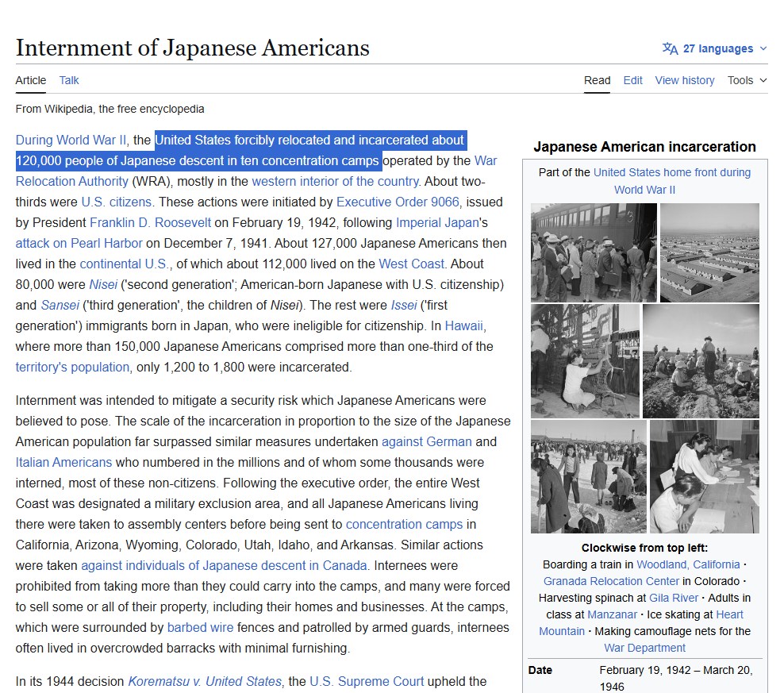View the camouflage net making photo
The image size is (784, 693).
(585, 361)
